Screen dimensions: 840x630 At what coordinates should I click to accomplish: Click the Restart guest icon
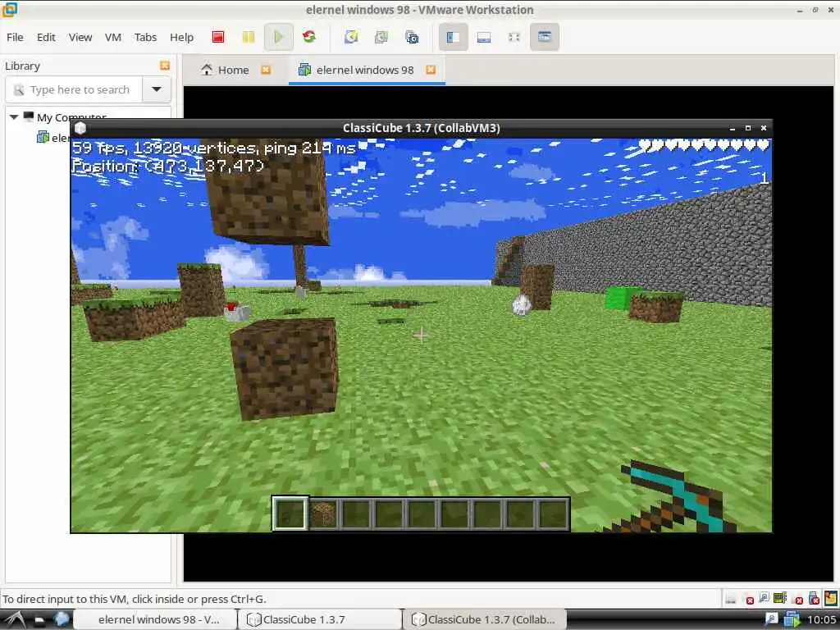click(x=309, y=37)
